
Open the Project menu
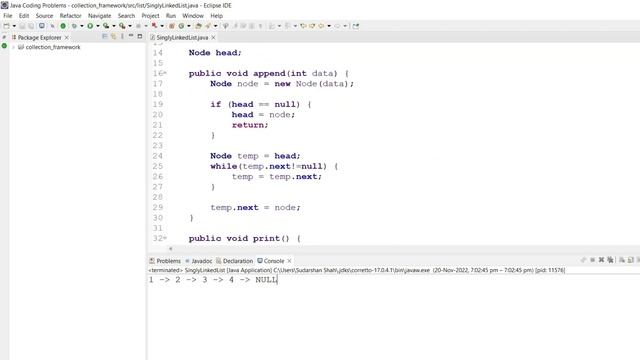pos(150,16)
